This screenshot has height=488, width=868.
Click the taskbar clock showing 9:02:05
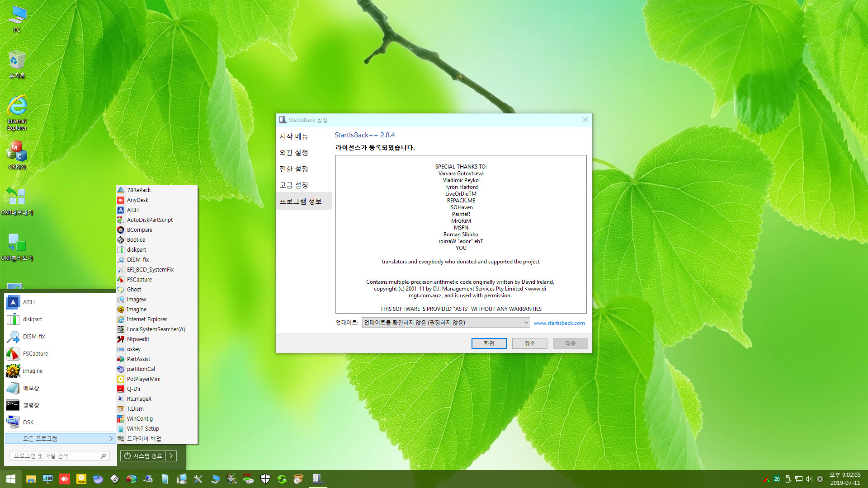tap(845, 479)
